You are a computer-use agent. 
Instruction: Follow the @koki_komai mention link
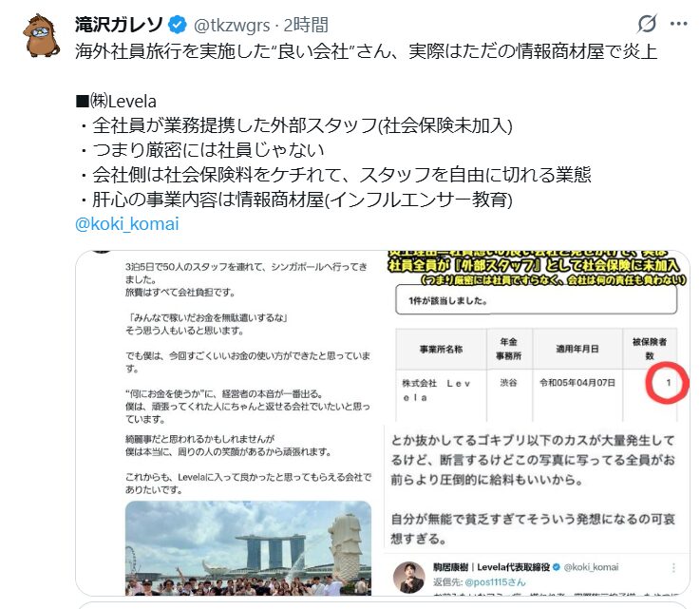point(126,223)
